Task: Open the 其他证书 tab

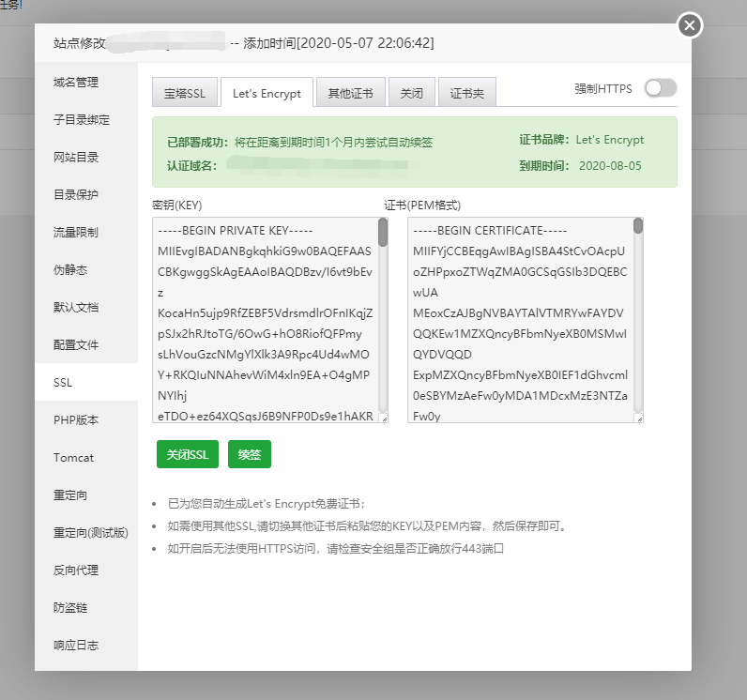Action: tap(349, 93)
